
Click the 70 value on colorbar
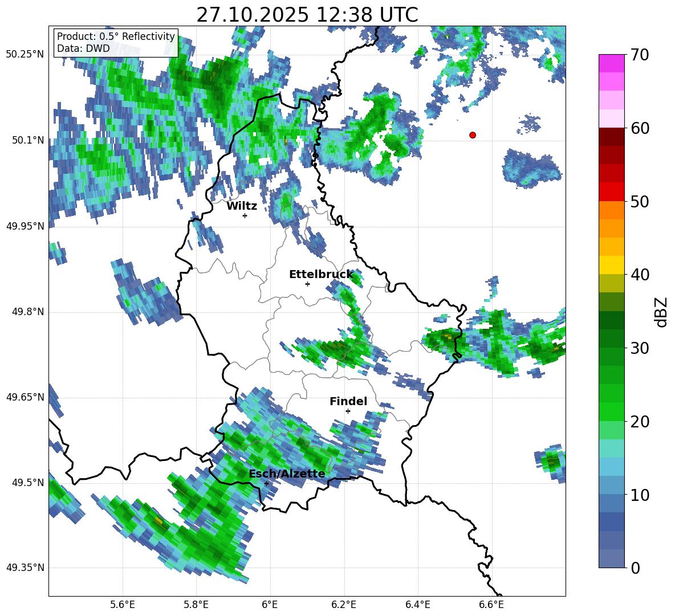640,55
